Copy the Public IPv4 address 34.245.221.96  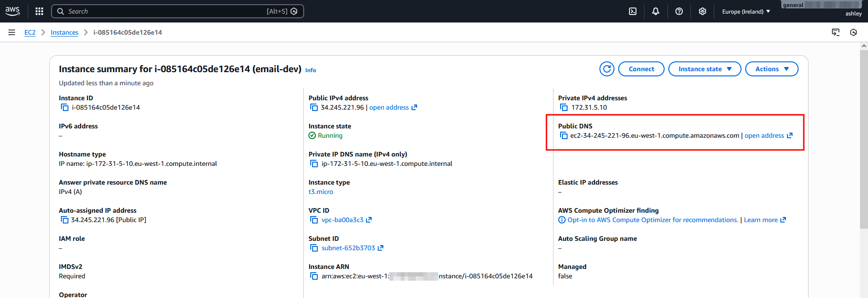(314, 107)
